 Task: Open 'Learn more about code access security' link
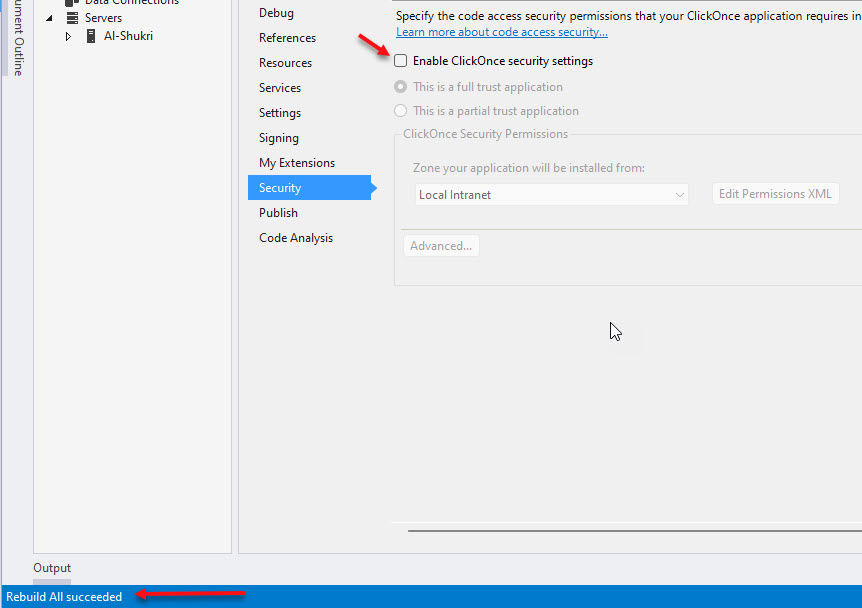coord(502,32)
